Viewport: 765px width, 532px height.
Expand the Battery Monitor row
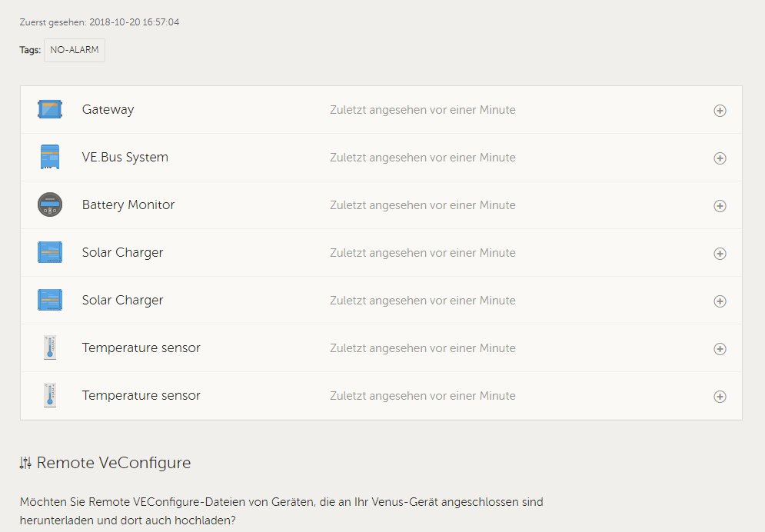pyautogui.click(x=720, y=206)
